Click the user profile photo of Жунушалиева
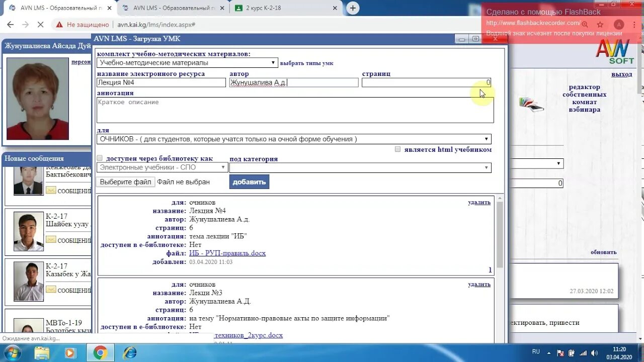The height and width of the screenshot is (362, 644). pyautogui.click(x=38, y=99)
